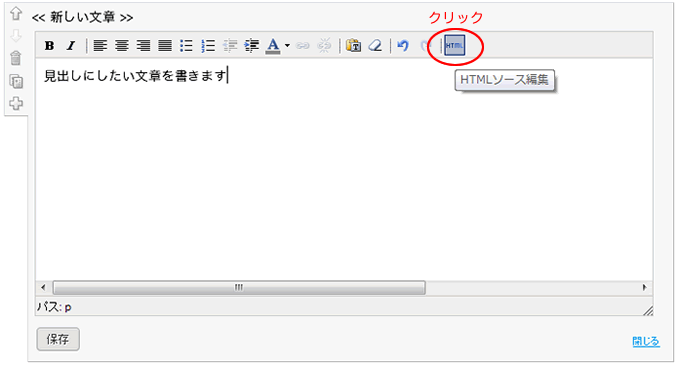
Task: Undo the last edit
Action: tap(403, 45)
